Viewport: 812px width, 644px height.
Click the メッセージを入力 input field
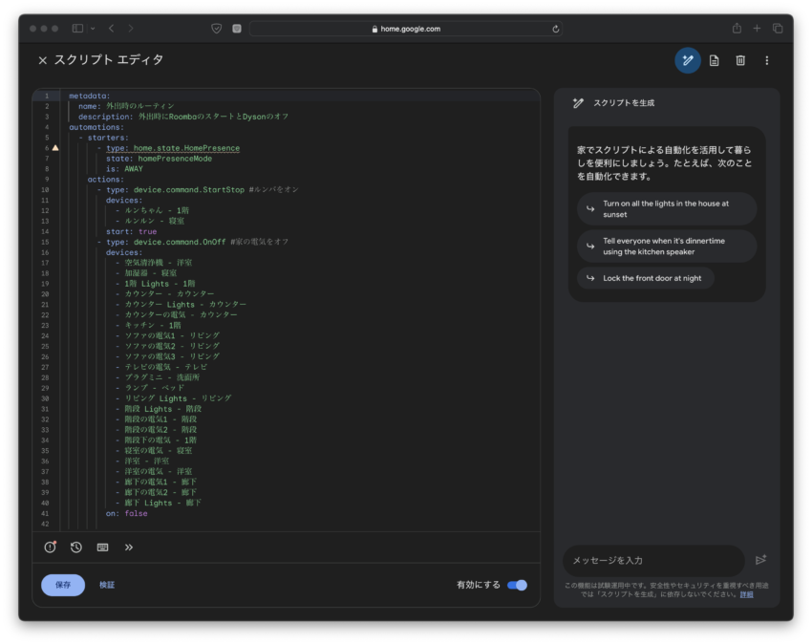[652, 560]
